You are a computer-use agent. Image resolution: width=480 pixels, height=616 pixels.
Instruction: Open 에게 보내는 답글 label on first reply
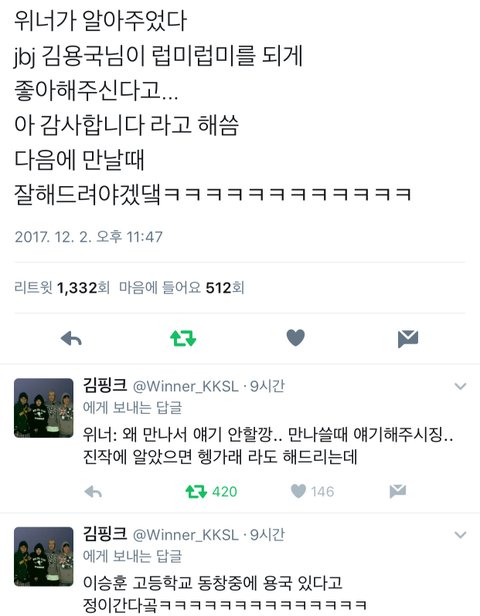[x=132, y=408]
